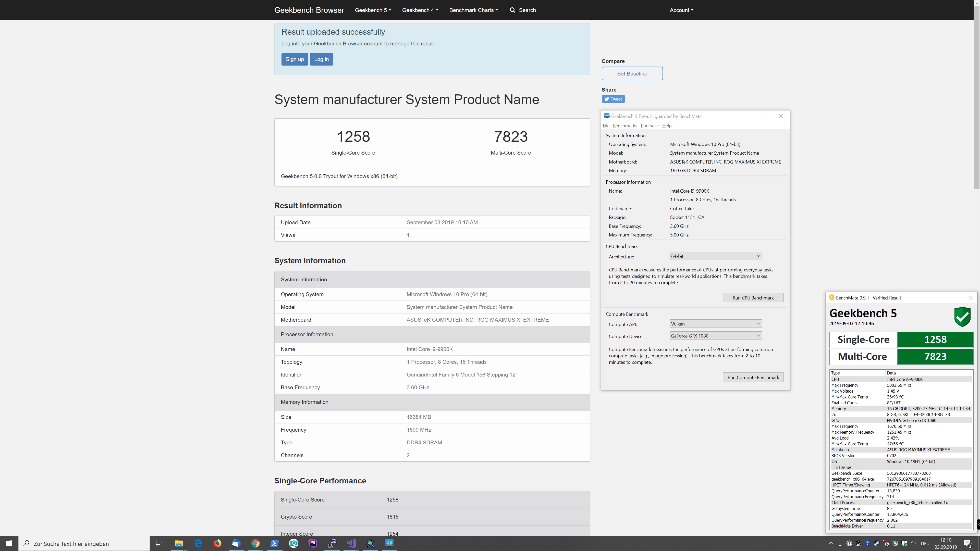Open the Account dropdown menu

click(681, 10)
